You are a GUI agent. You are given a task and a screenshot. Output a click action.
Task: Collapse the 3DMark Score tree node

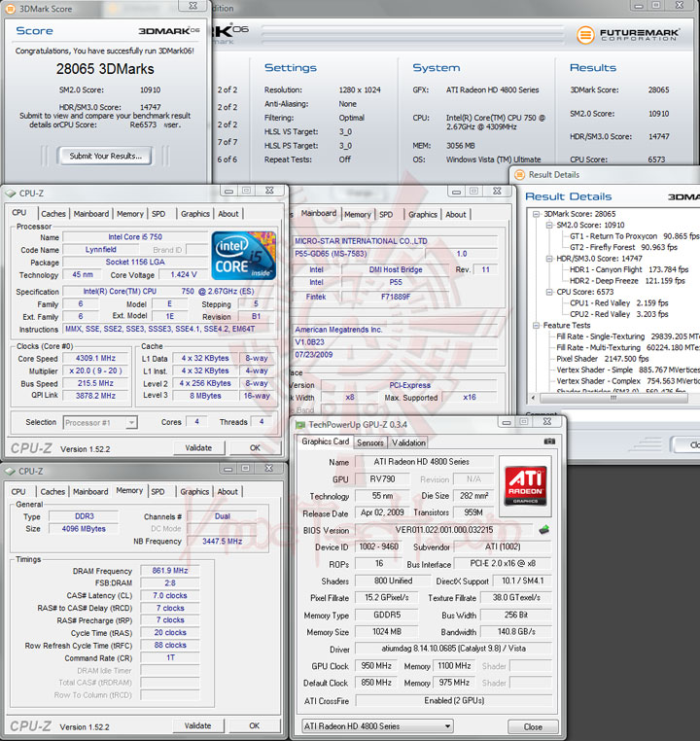point(536,214)
